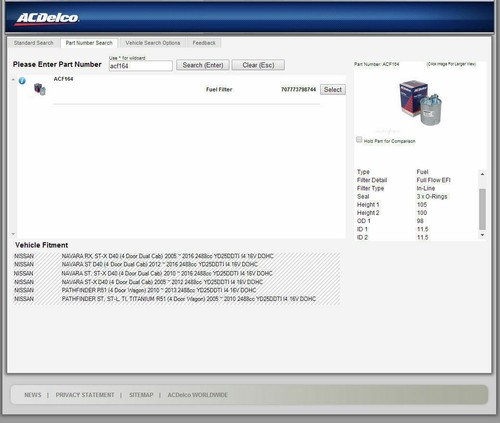The image size is (500, 423).
Task: Click the Clear (Esc) button
Action: [258, 65]
